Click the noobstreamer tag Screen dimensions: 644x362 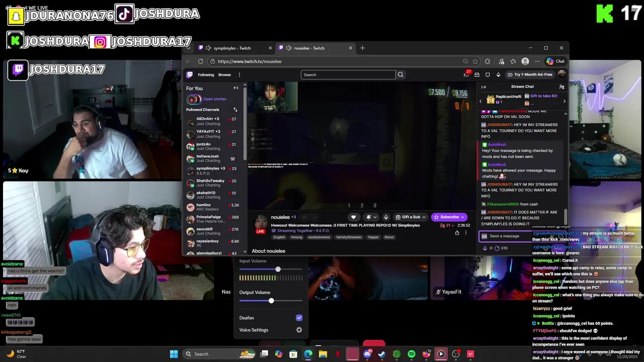coord(319,237)
